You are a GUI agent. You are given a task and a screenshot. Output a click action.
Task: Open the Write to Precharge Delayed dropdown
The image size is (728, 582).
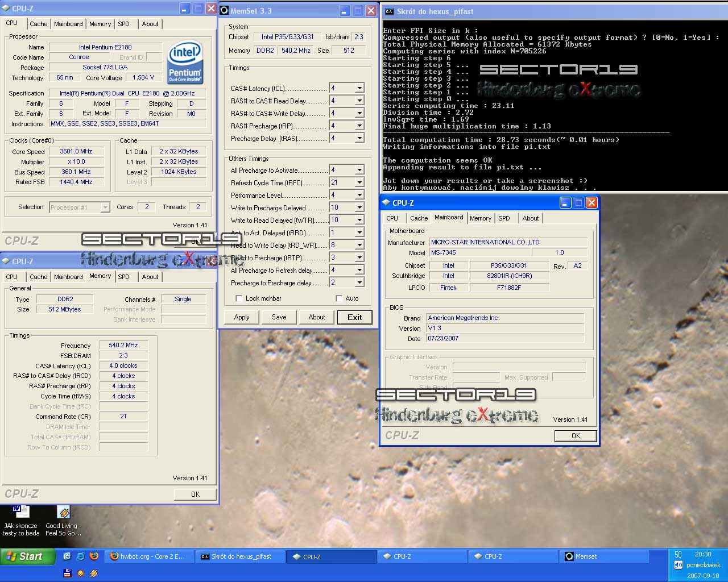coord(359,207)
